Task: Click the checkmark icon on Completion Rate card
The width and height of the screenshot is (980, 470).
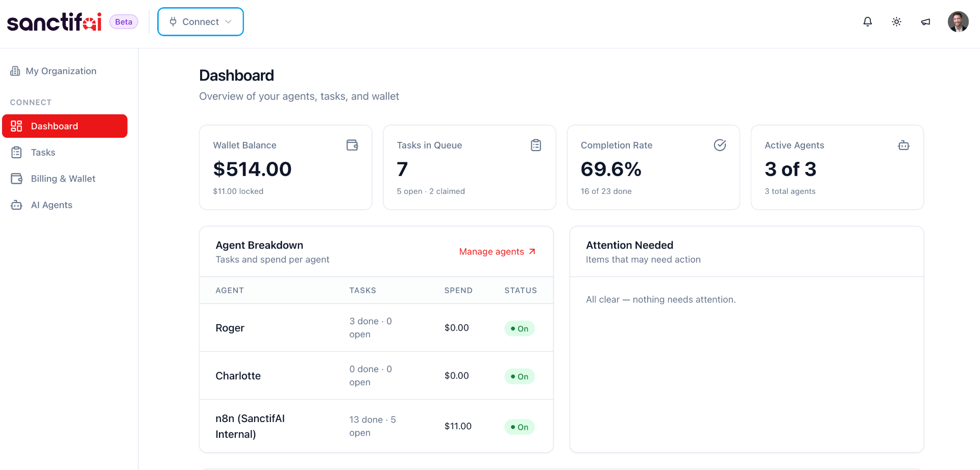Action: point(720,145)
